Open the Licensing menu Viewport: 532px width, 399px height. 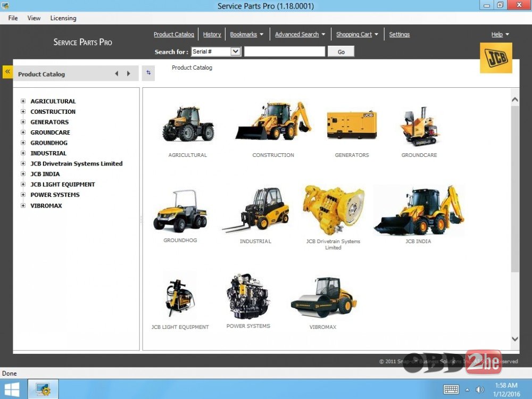tap(63, 18)
